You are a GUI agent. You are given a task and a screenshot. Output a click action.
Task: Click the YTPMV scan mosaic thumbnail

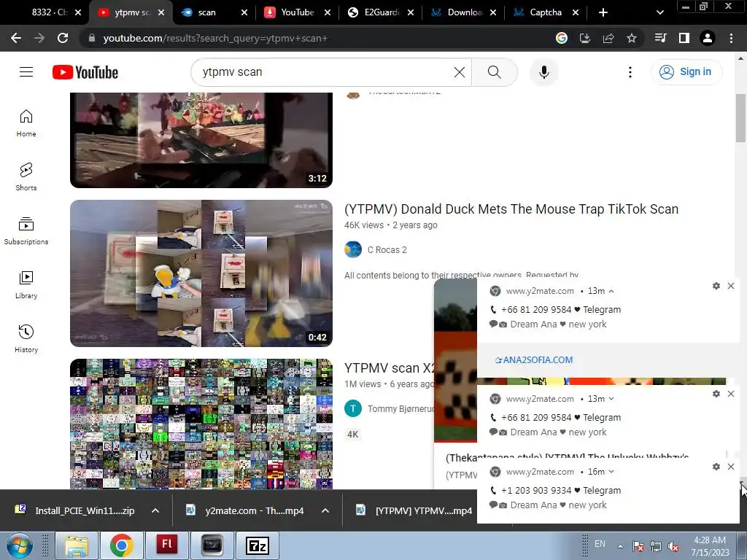[x=201, y=424]
